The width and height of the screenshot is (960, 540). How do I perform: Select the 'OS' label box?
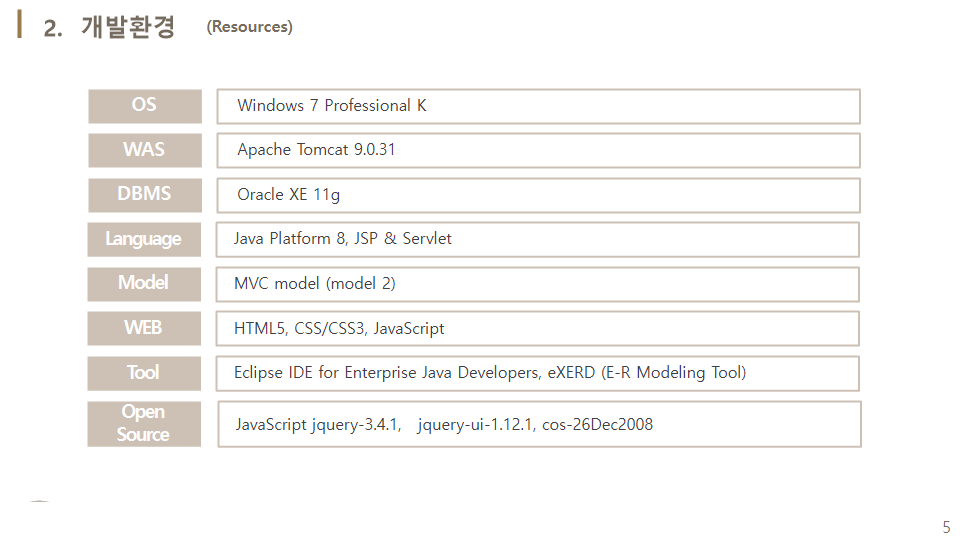pyautogui.click(x=144, y=106)
